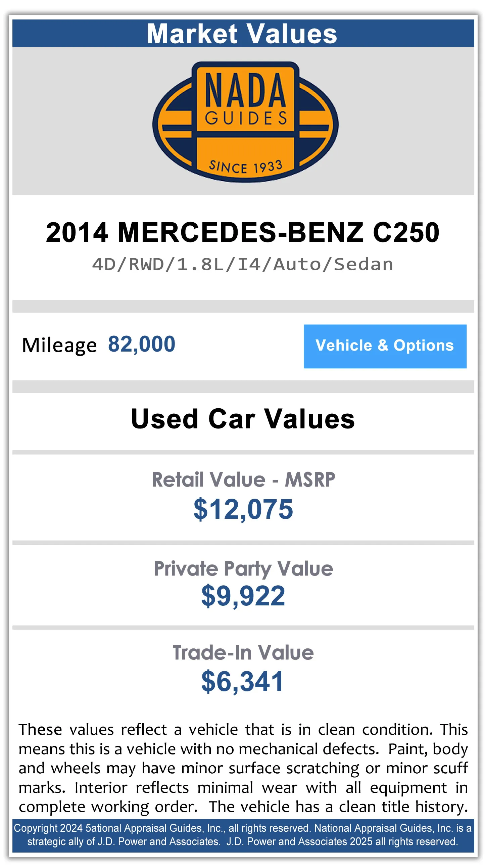The image size is (485, 868).
Task: Open Vehicle & Options
Action: 385,346
